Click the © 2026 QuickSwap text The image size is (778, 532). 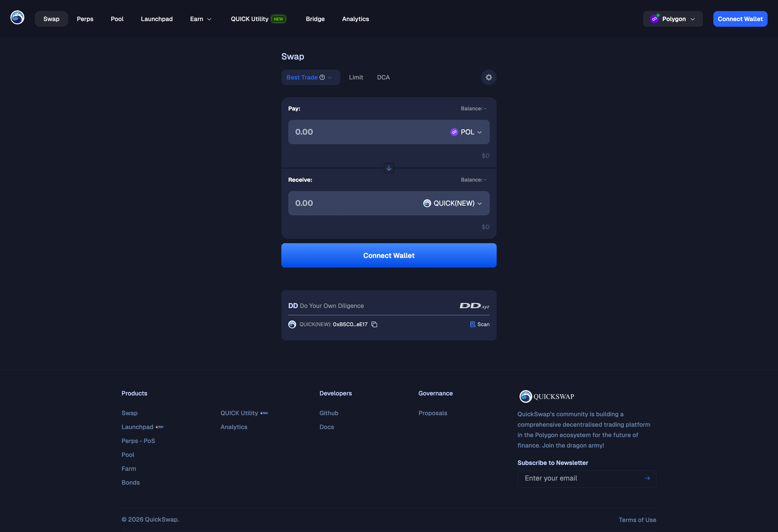(x=150, y=520)
